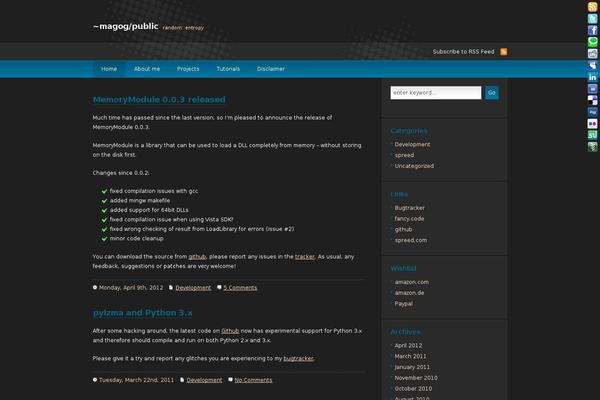Open the LinkedIn 'in' icon
Image resolution: width=600 pixels, height=400 pixels.
592,77
